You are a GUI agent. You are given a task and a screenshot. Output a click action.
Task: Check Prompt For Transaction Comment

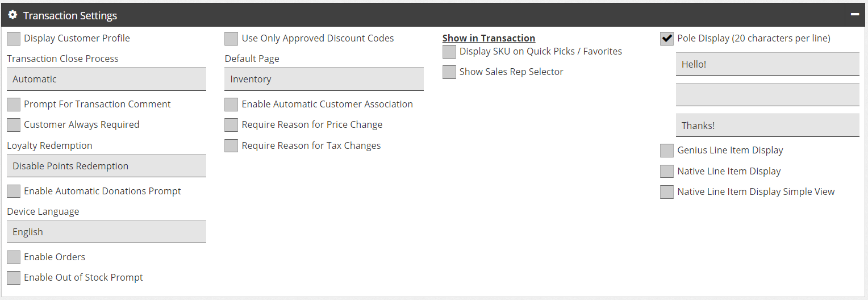14,105
